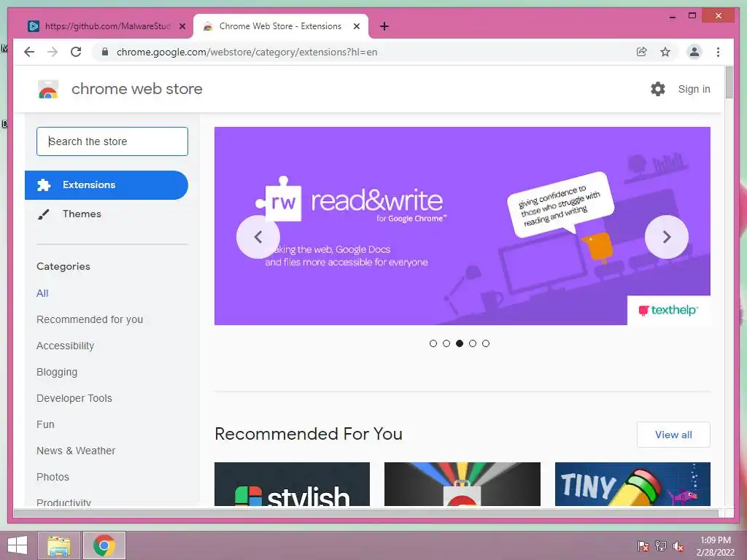Screen dimensions: 747x560
Task: Click the puzzle piece Extensions icon
Action: [x=44, y=184]
